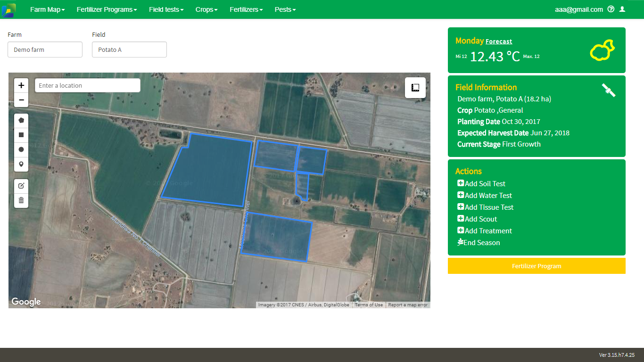Click the Add Treatment link
This screenshot has width=644, height=362.
point(488,231)
